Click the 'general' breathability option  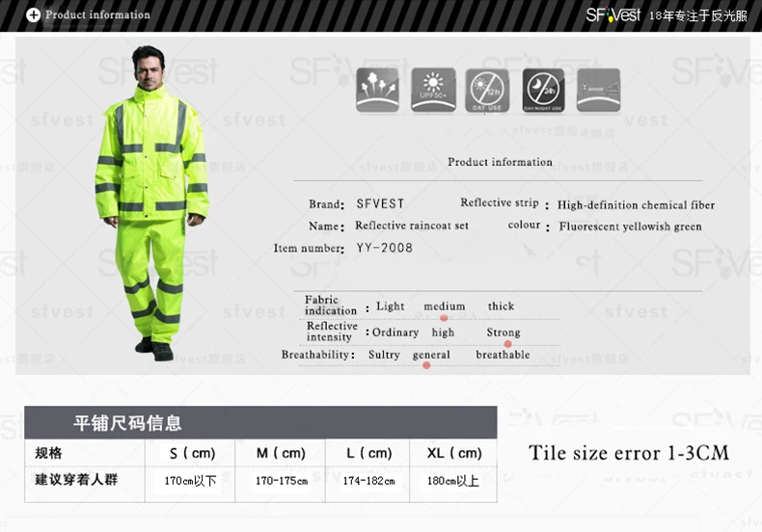click(x=431, y=356)
